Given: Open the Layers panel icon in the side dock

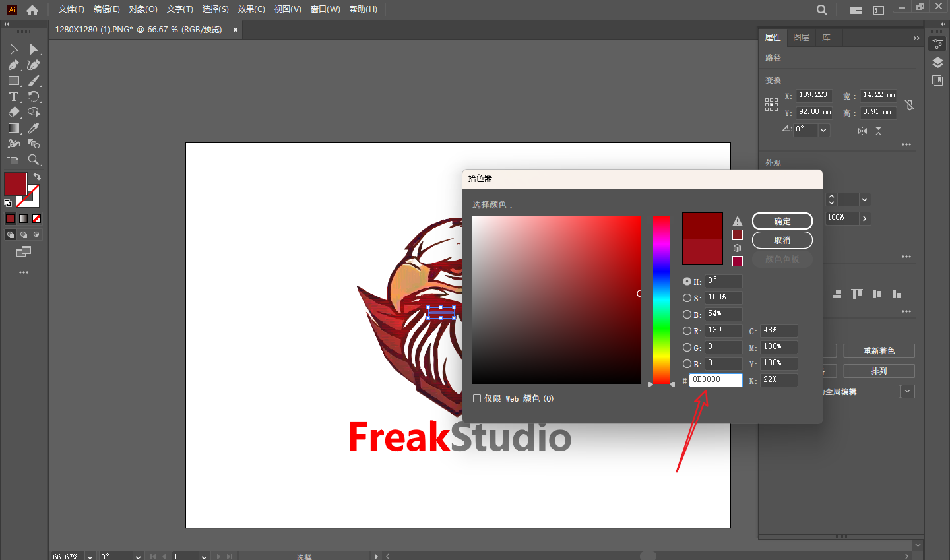Looking at the screenshot, I should (x=937, y=63).
